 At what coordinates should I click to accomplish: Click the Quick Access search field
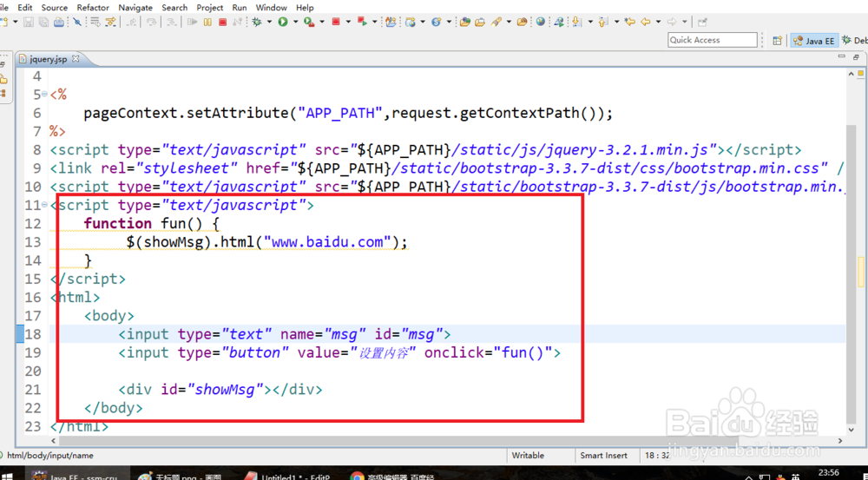coord(713,40)
